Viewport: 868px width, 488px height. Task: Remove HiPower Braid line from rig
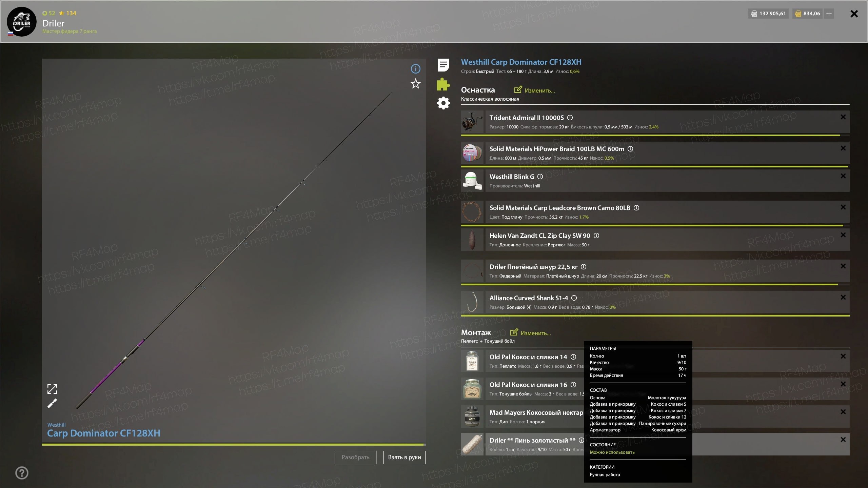click(843, 148)
